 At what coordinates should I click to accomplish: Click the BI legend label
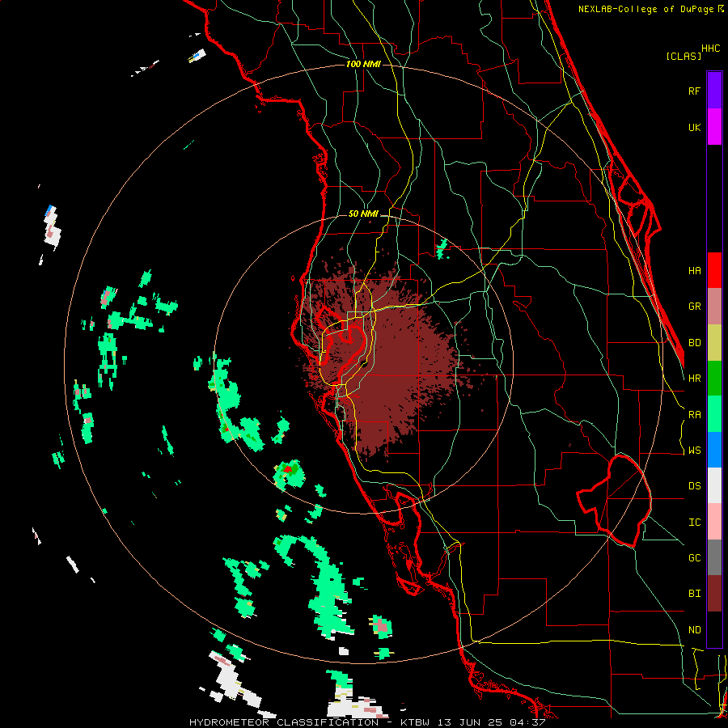point(694,594)
